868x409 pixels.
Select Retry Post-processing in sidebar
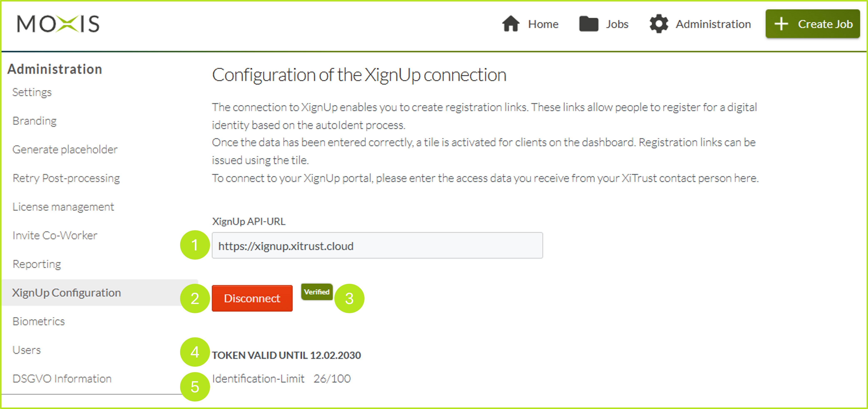[66, 178]
